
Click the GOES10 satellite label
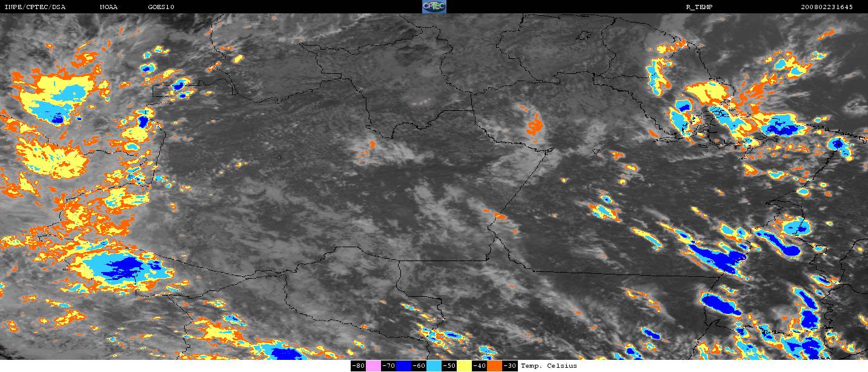[x=161, y=7]
